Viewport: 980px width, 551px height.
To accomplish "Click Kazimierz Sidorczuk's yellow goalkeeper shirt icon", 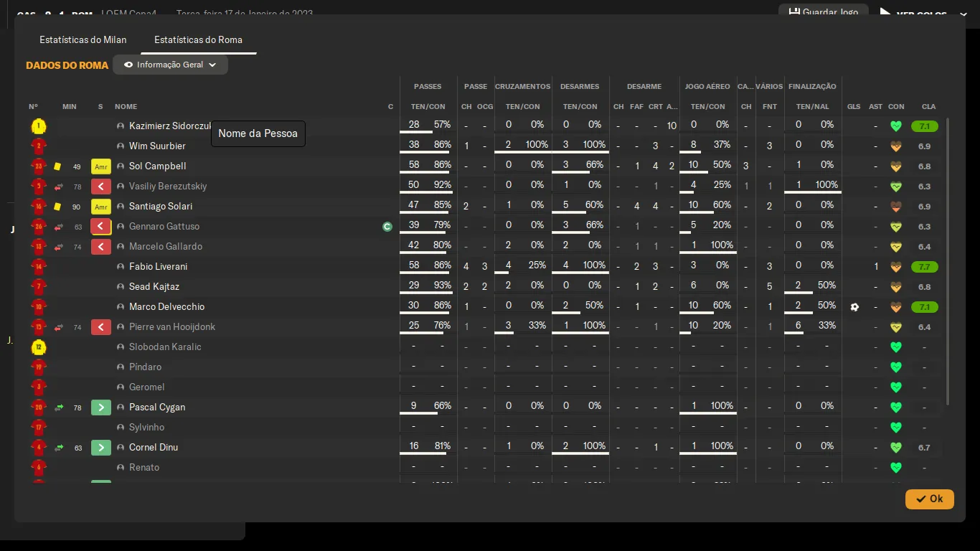I will click(x=39, y=126).
